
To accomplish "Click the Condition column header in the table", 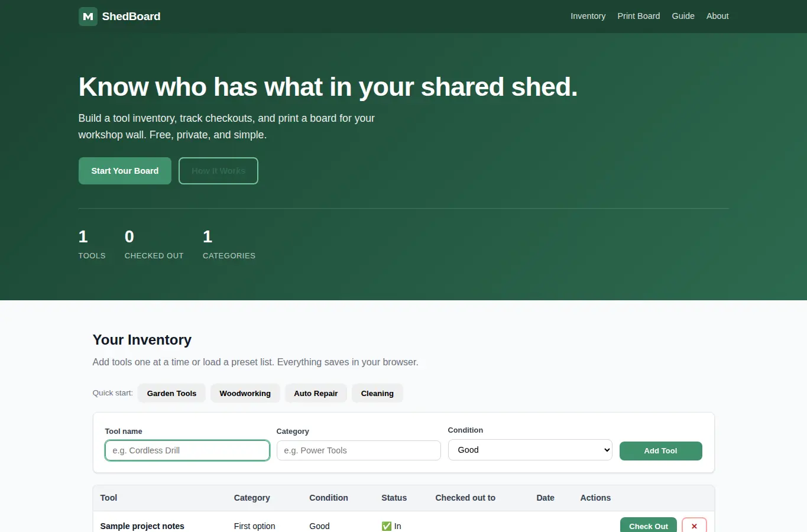I will tap(329, 498).
